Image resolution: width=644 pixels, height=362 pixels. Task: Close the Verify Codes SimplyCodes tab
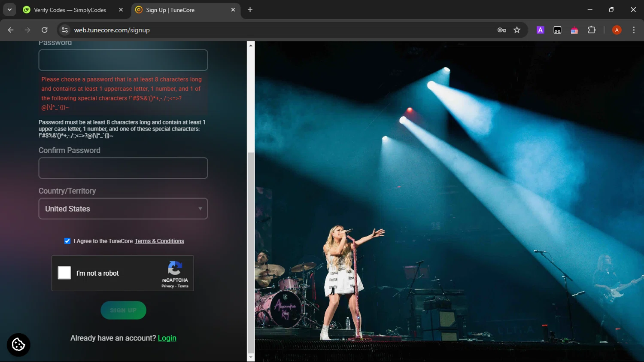(x=121, y=10)
